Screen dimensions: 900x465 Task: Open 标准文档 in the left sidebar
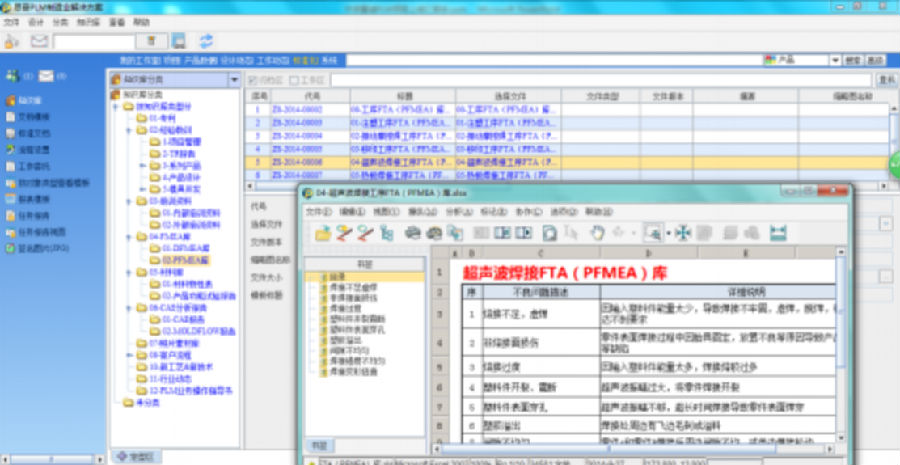pos(34,133)
